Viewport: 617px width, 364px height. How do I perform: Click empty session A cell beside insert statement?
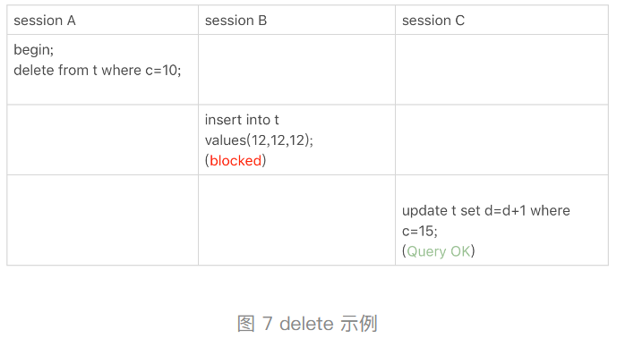click(103, 140)
